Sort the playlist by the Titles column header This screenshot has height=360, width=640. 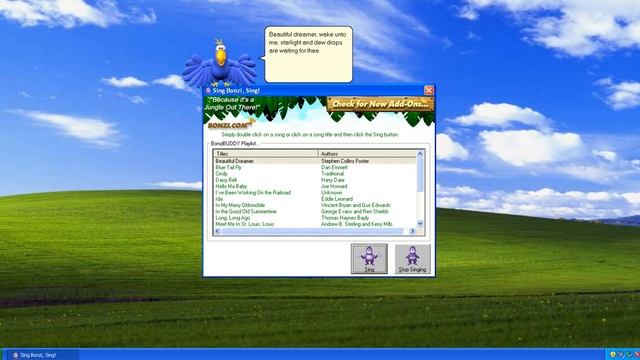point(265,153)
